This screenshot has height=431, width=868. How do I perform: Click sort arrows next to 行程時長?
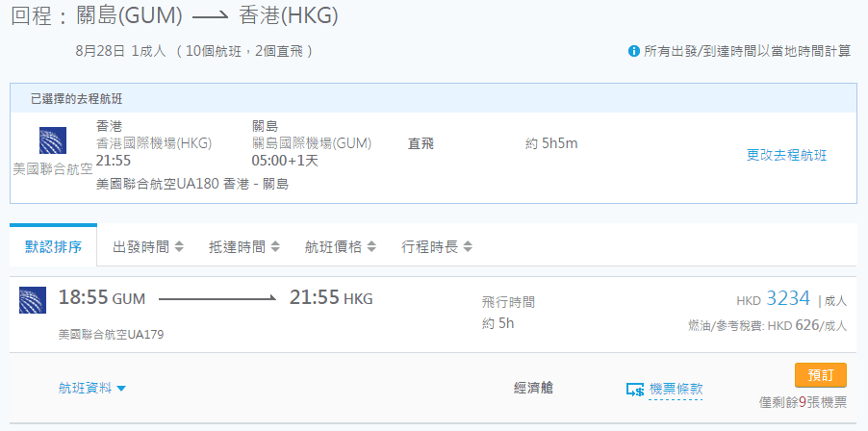click(468, 247)
